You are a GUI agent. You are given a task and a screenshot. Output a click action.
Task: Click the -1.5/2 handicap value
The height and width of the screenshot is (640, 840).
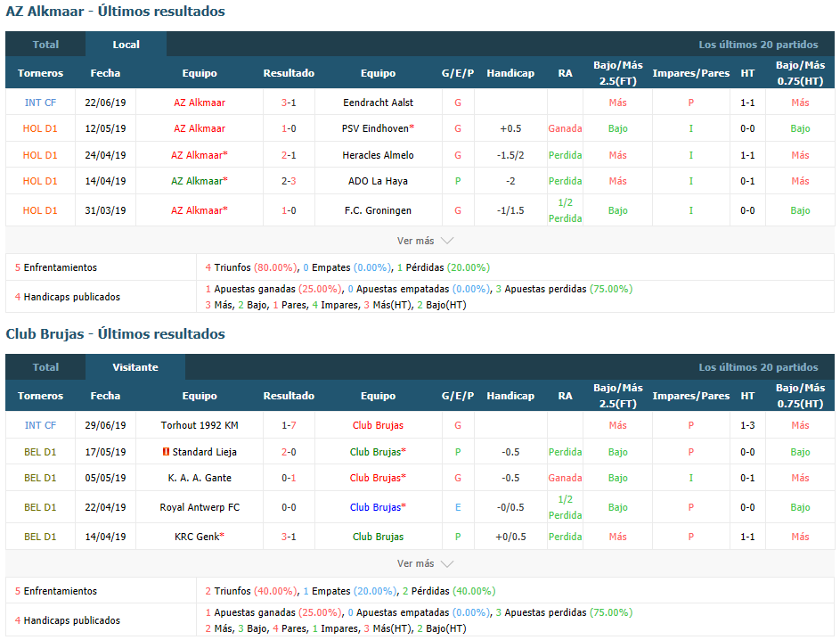click(510, 155)
